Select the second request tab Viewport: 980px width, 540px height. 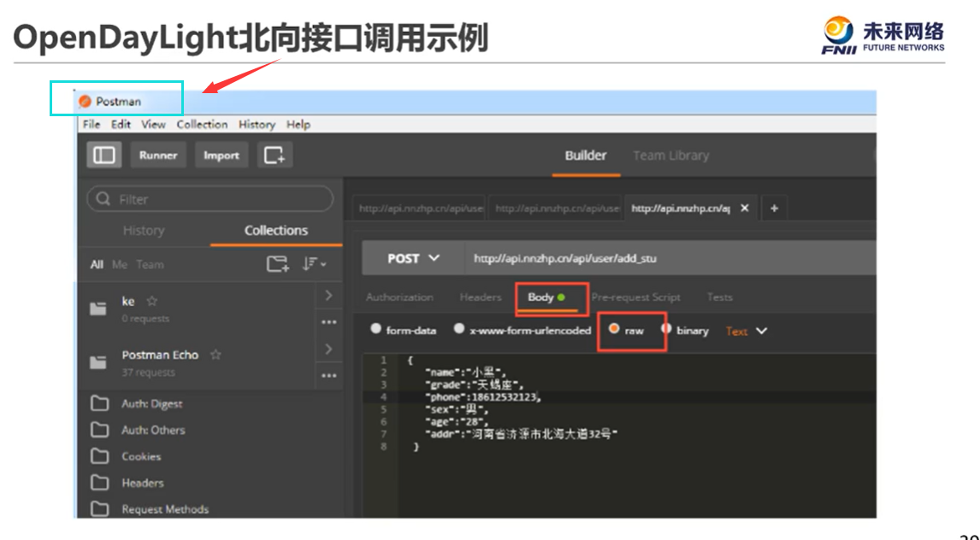pyautogui.click(x=555, y=208)
